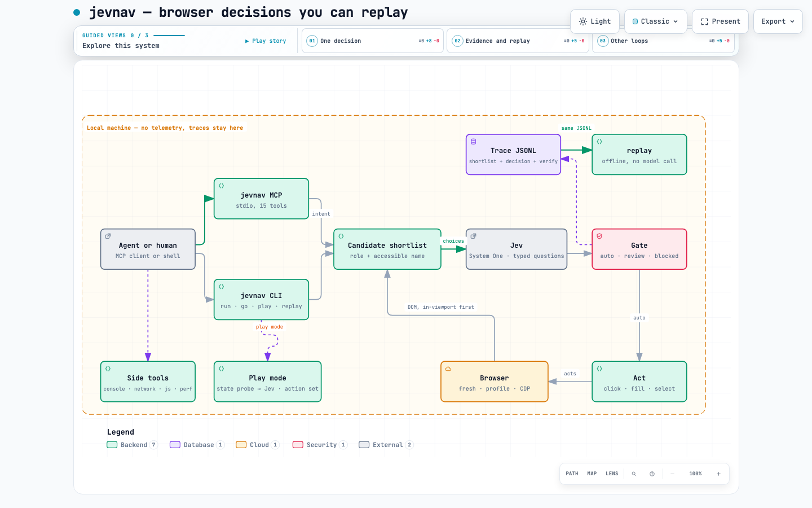The image size is (812, 508).
Task: Click the Trace JSONL database icon
Action: [474, 142]
